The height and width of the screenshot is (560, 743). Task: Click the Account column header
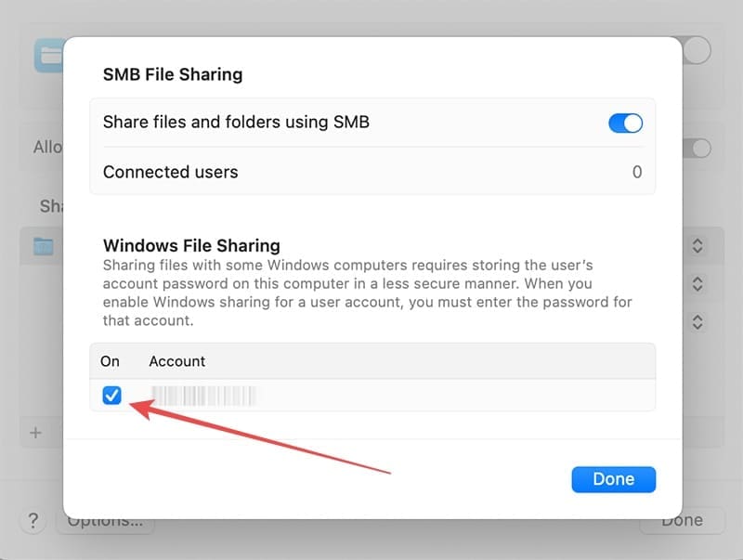coord(176,361)
